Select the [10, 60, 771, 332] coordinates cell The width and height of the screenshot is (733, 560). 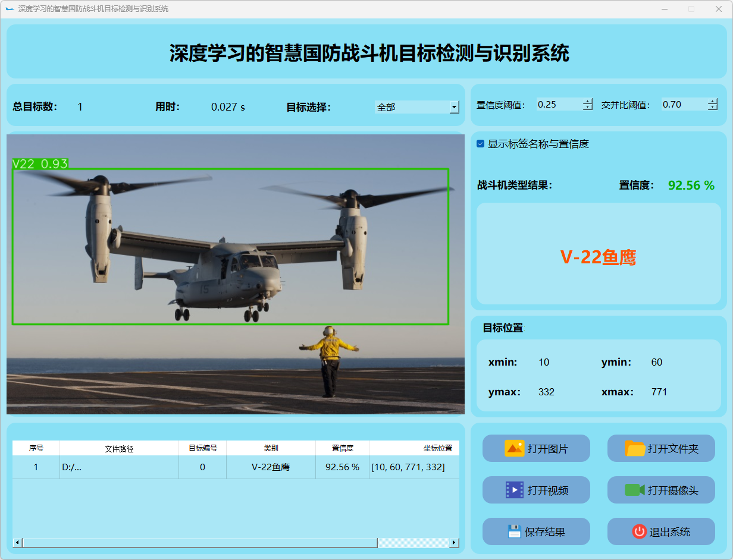tap(414, 467)
